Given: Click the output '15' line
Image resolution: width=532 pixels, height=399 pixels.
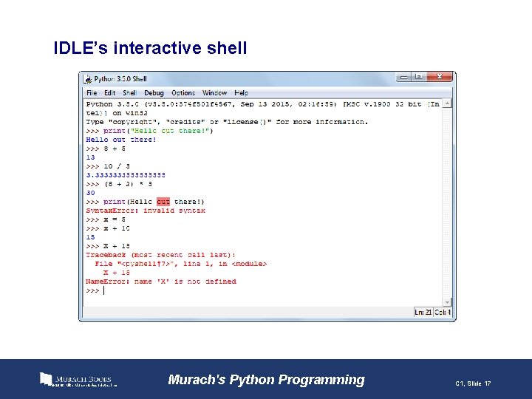Looking at the screenshot, I should coord(91,237).
